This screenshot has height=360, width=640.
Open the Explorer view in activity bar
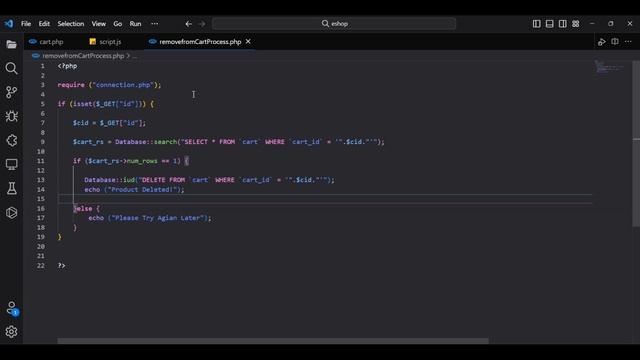click(11, 44)
